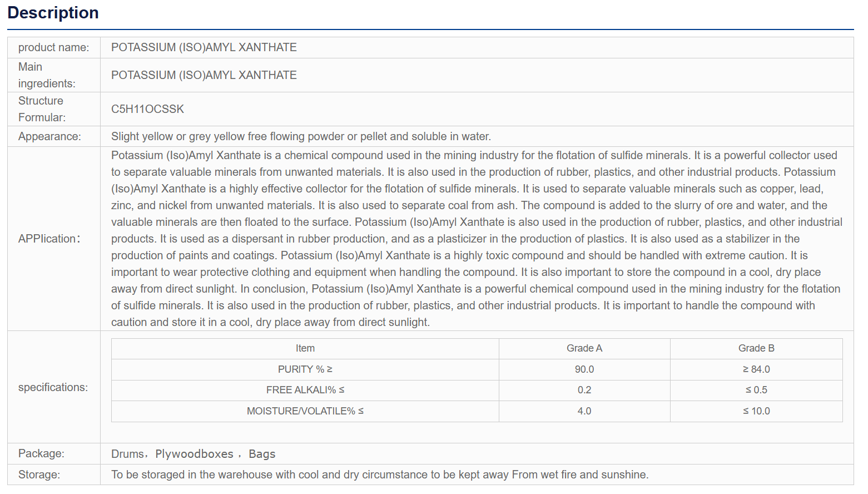Click the Appearance label cell
Viewport: 868px width, 494px height.
[x=54, y=136]
